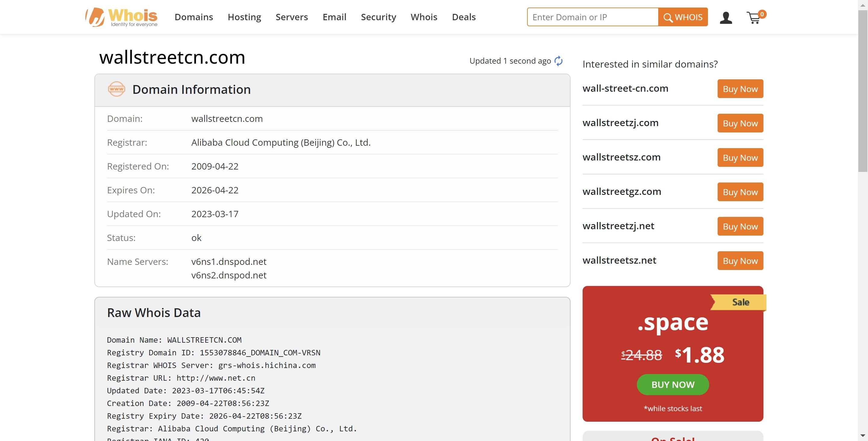Click the www globe icon in Domain Information
This screenshot has height=441, width=868.
click(x=116, y=89)
